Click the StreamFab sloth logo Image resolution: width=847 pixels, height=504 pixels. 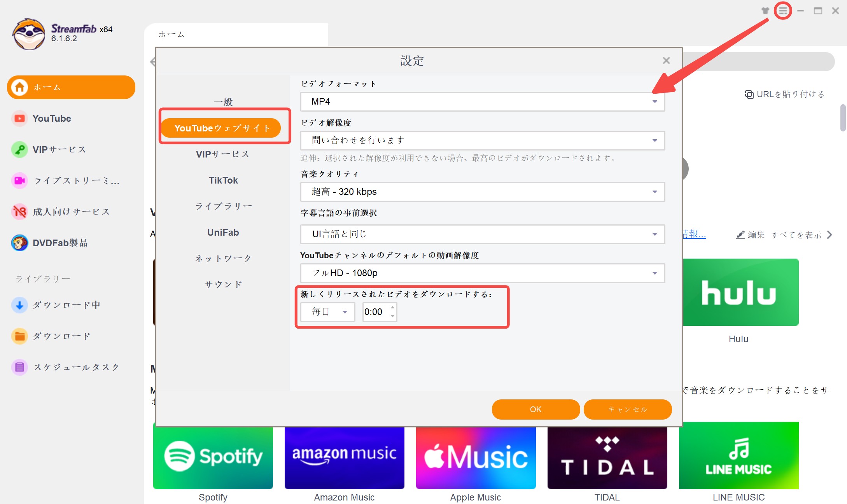coord(28,34)
